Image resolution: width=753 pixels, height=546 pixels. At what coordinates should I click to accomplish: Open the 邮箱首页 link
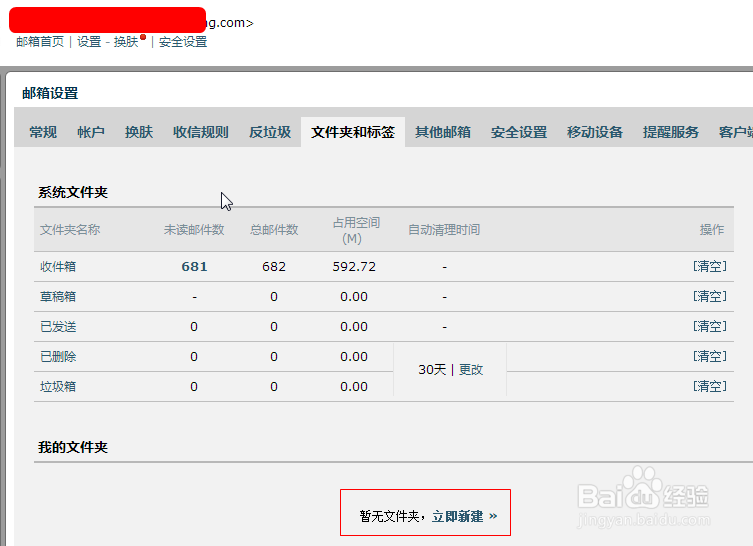pos(40,42)
